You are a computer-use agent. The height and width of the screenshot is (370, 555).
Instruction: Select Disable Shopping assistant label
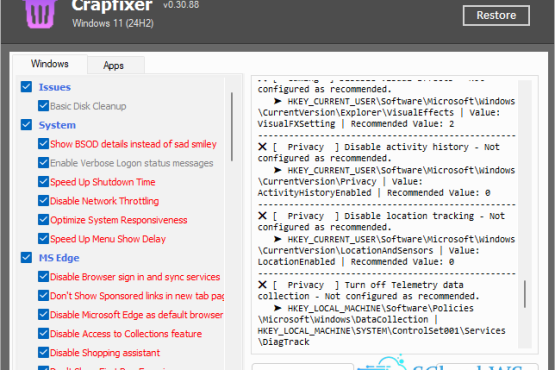pos(105,353)
